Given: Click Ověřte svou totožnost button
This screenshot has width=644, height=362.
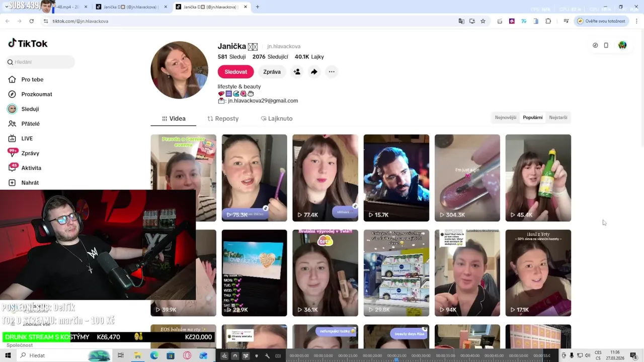Looking at the screenshot, I should tap(602, 21).
